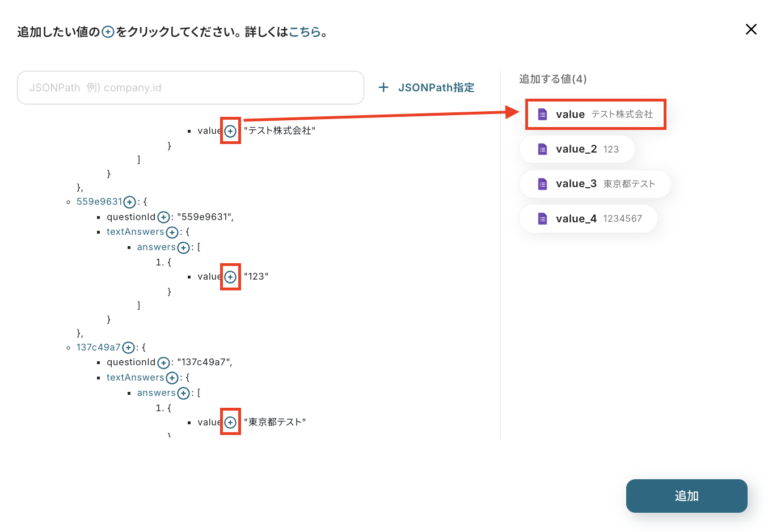This screenshot has height=532, width=768.
Task: Click the 追加 button
Action: 686,496
